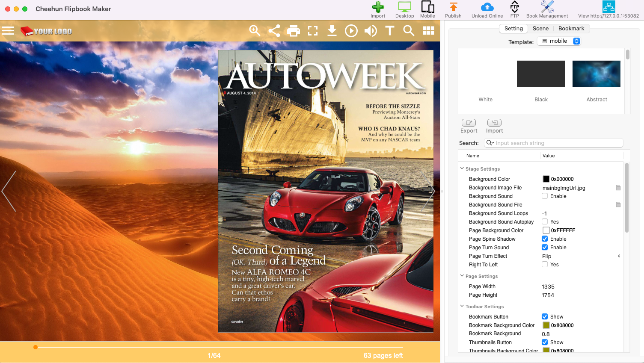Viewport: 644px width, 363px height.
Task: Collapse Stage Settings section
Action: click(462, 168)
